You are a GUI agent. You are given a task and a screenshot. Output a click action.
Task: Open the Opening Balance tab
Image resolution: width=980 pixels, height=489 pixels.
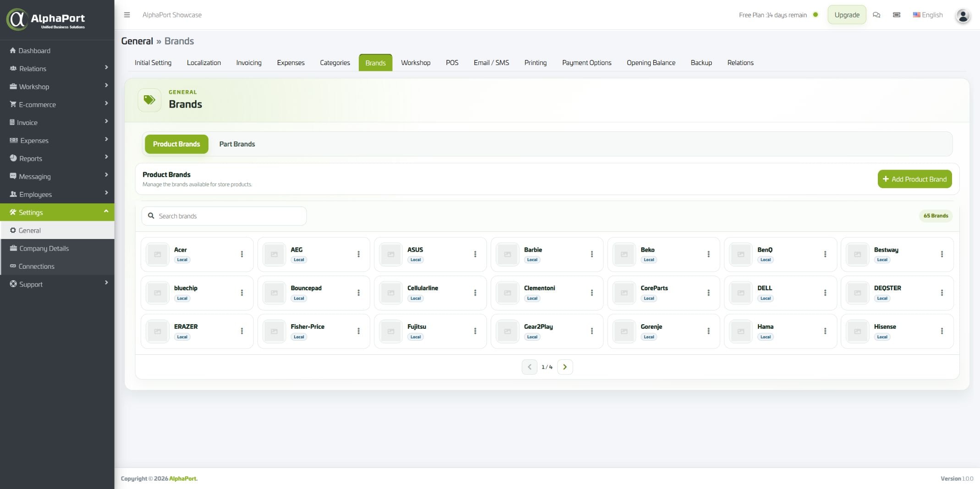[651, 63]
